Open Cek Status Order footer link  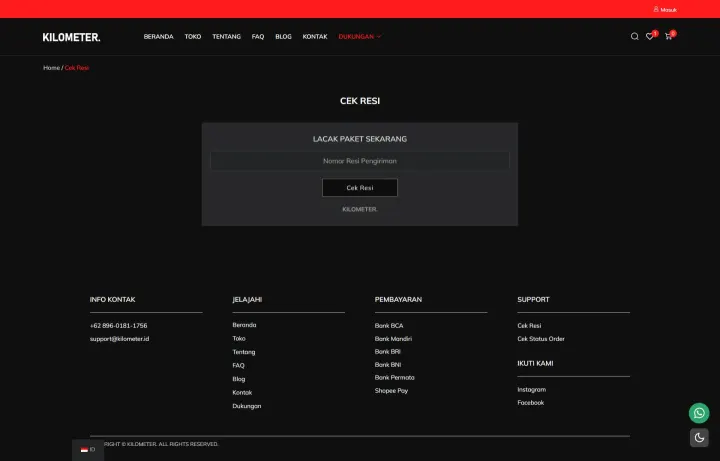pos(541,339)
